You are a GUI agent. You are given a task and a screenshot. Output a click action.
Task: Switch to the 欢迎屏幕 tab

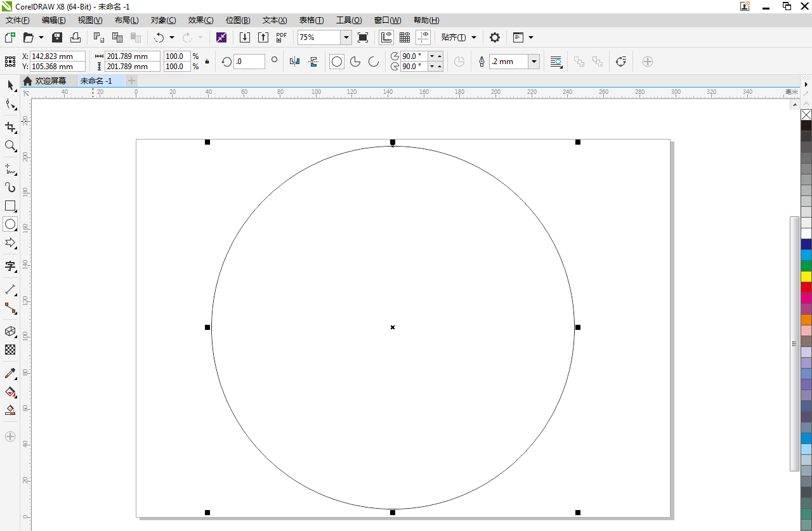coord(50,81)
